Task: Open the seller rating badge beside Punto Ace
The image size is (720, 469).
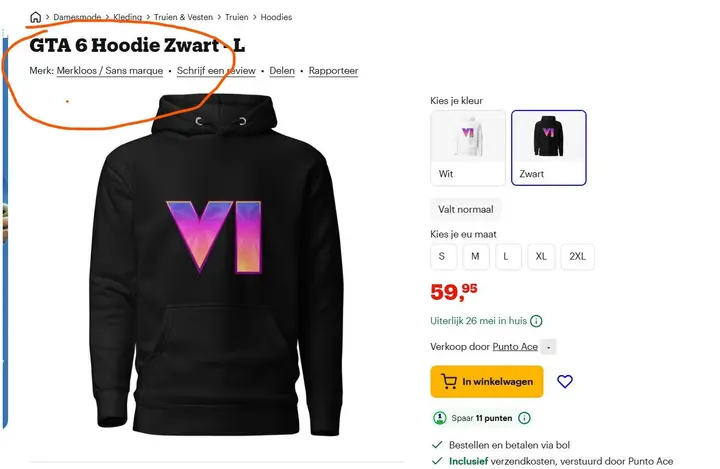Action: point(549,347)
